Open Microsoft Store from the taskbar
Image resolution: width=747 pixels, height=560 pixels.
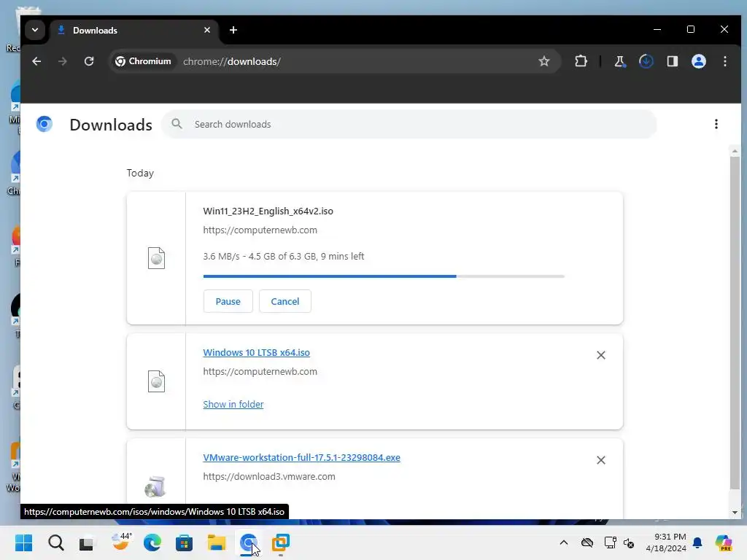click(184, 542)
